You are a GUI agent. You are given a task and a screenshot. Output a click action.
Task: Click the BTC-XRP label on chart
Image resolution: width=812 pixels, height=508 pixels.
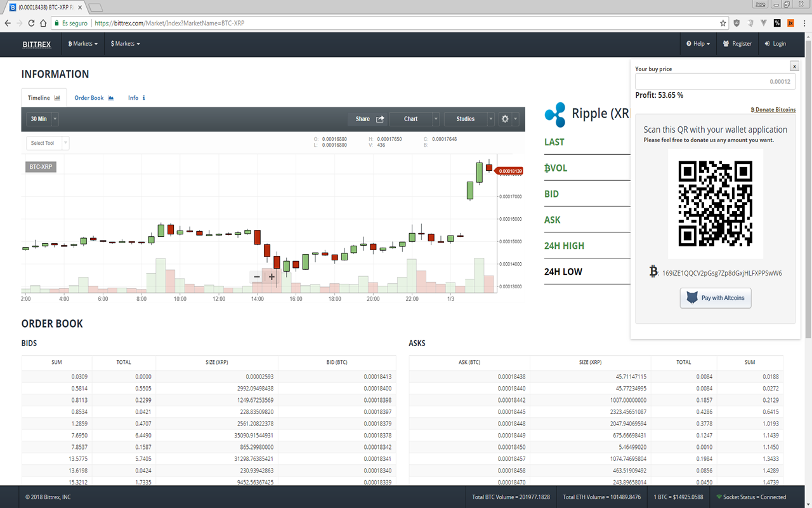click(41, 167)
